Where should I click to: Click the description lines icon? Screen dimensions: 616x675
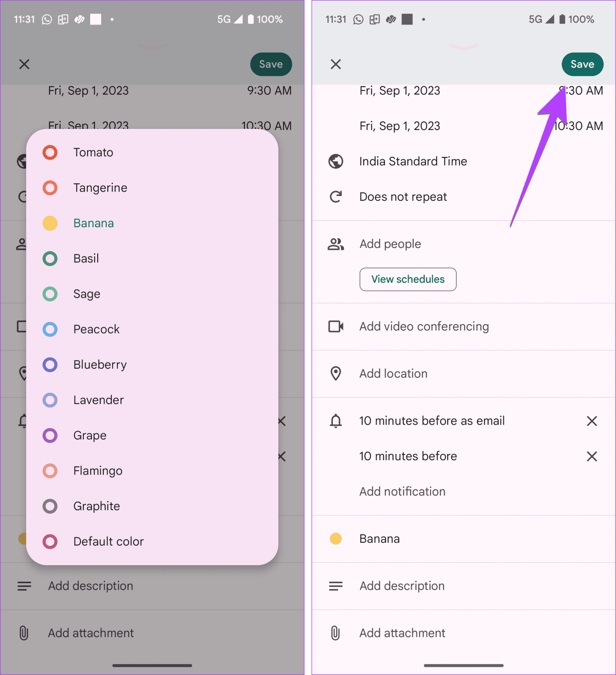pos(335,586)
